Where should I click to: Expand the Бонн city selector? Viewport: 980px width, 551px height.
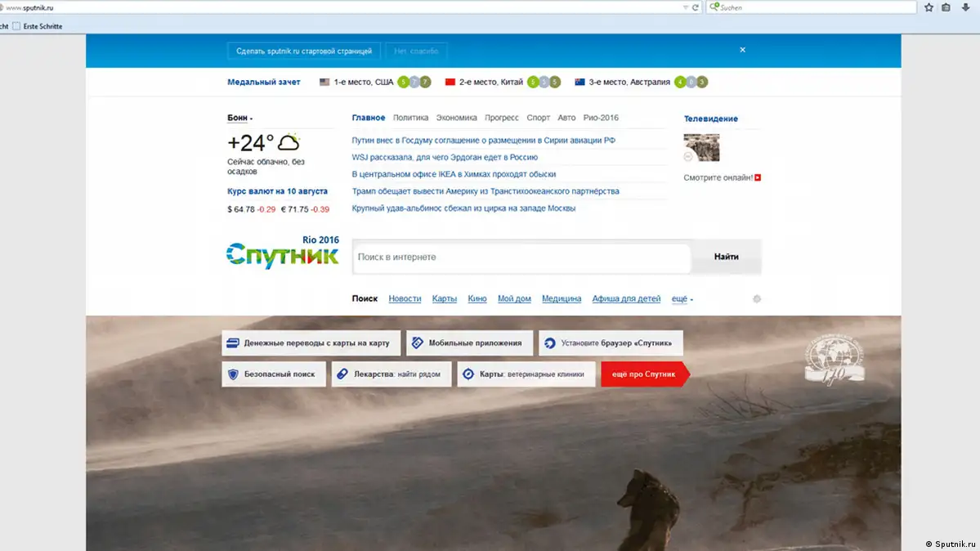240,119
